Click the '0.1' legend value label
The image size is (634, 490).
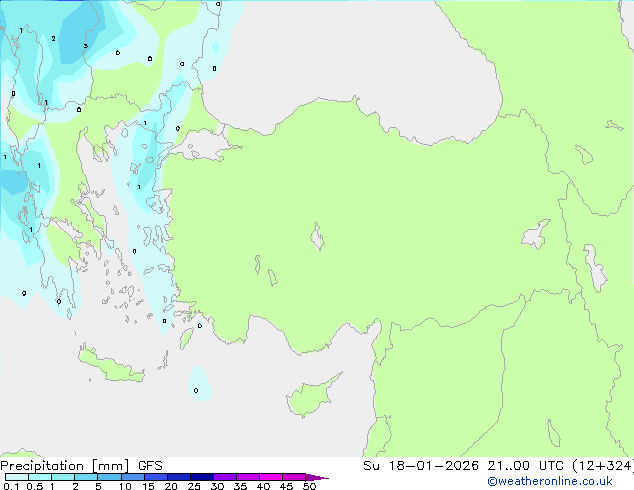point(11,486)
